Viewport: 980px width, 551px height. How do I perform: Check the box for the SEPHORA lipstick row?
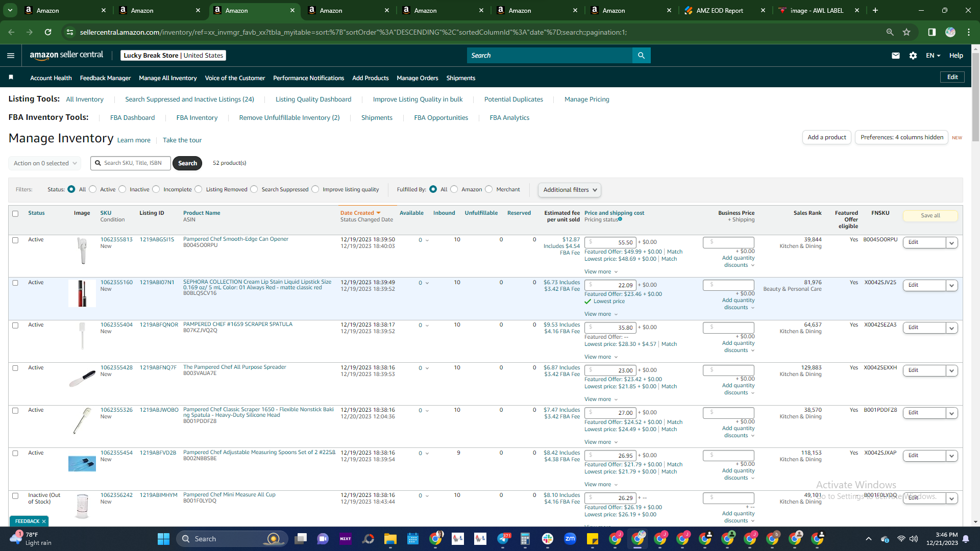pyautogui.click(x=15, y=283)
